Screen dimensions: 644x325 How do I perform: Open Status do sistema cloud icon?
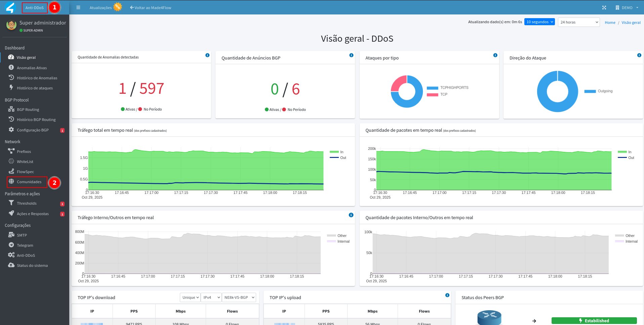coord(11,265)
